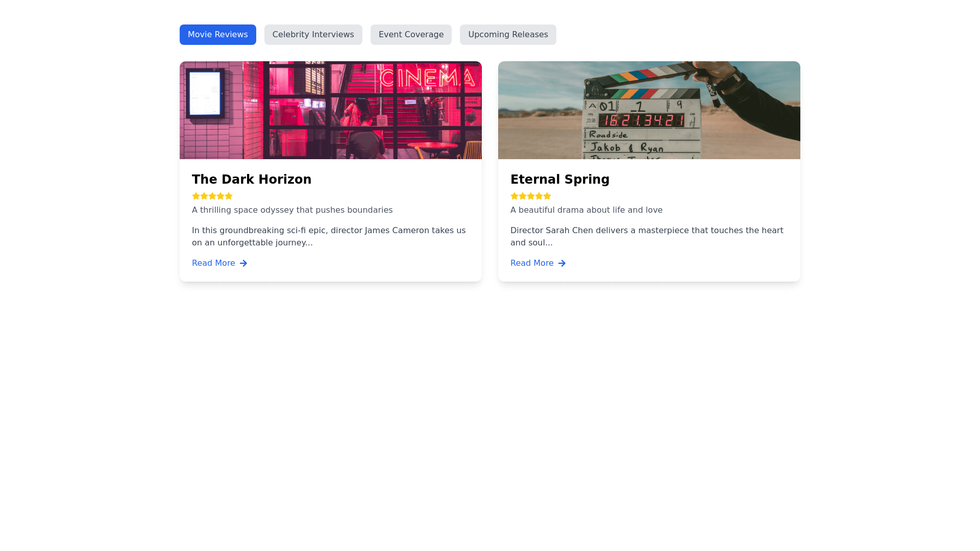Click the last star under Eternal Spring
The width and height of the screenshot is (980, 551).
click(x=547, y=196)
